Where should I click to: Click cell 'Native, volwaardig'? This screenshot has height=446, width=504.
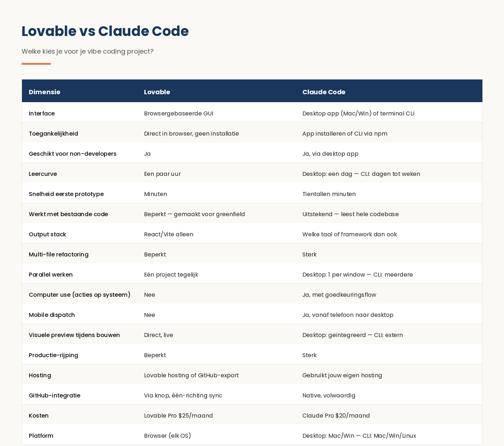(x=329, y=396)
